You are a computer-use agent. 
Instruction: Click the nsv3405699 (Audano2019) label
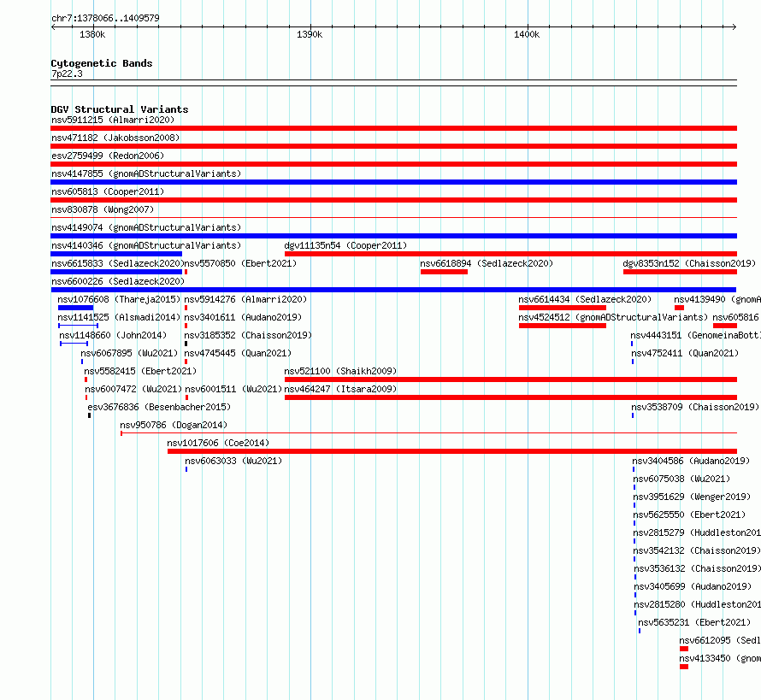click(693, 586)
